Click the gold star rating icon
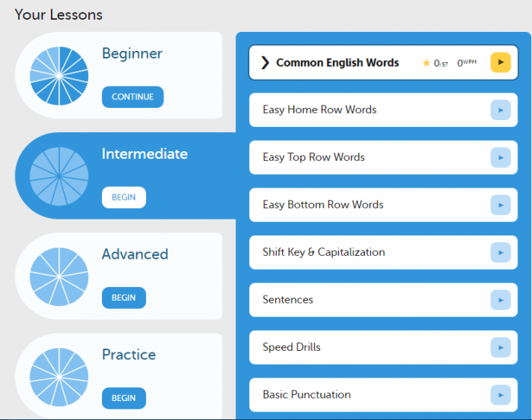This screenshot has height=420, width=532. click(x=426, y=63)
